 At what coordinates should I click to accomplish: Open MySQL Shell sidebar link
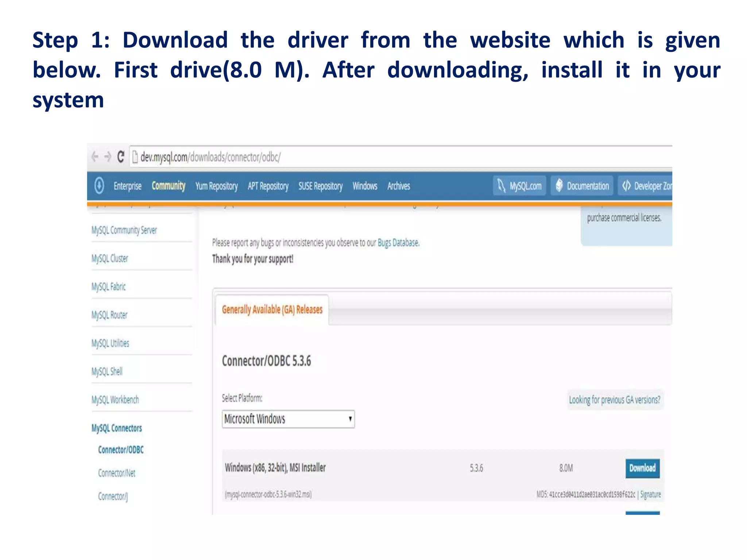click(107, 371)
